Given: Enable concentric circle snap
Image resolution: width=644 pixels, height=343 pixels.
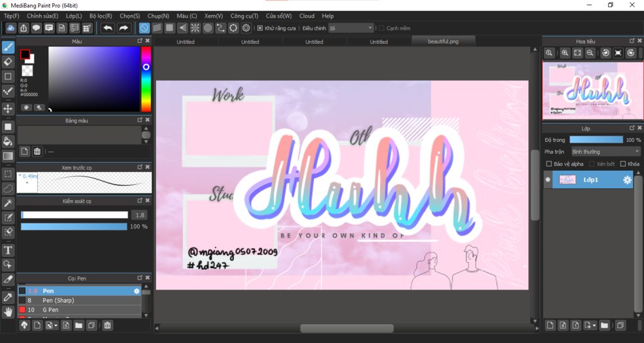Looking at the screenshot, I should [208, 28].
